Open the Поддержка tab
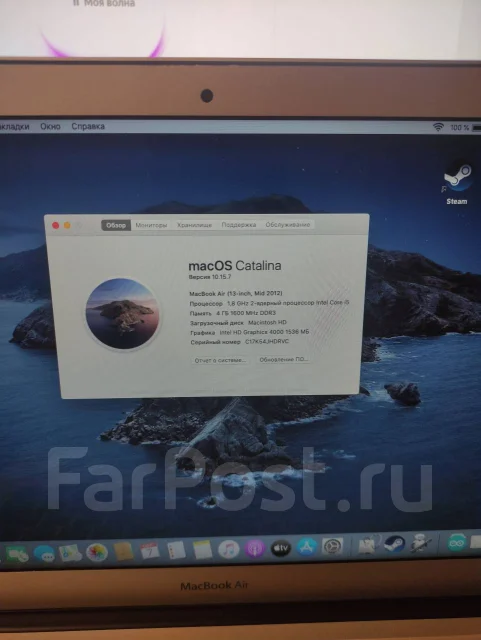This screenshot has width=481, height=640. pyautogui.click(x=238, y=224)
